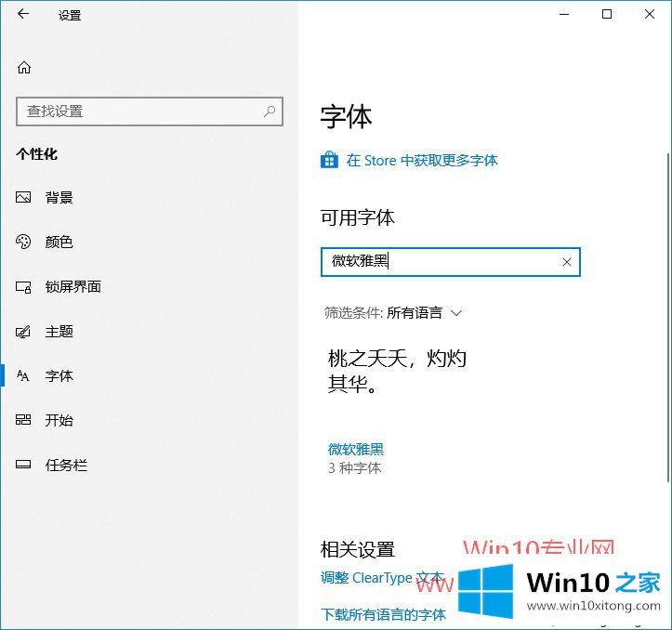Open the 颜色 settings page
Viewport: 672px width, 630px height.
tap(59, 242)
